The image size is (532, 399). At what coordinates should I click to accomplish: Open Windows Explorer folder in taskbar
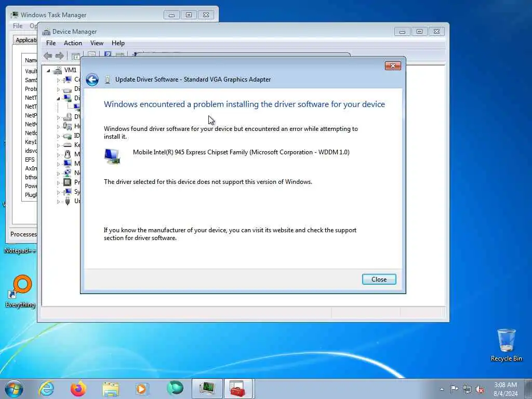click(x=111, y=389)
